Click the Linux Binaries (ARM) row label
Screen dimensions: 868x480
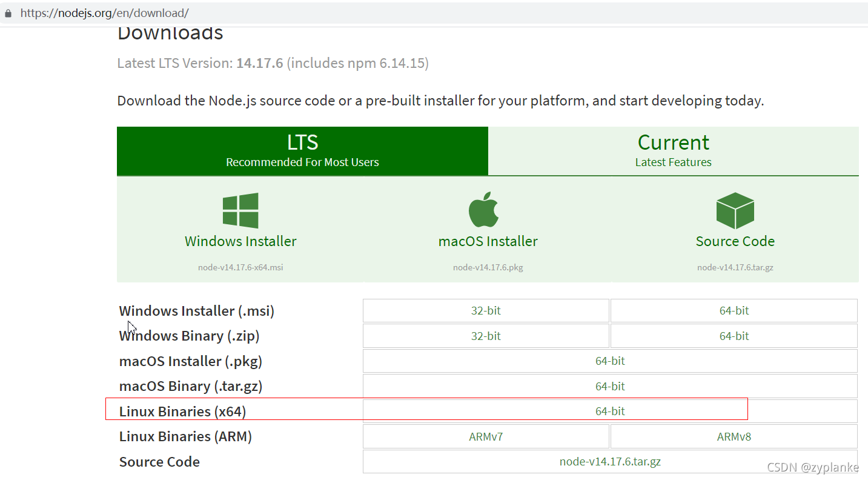tap(185, 436)
